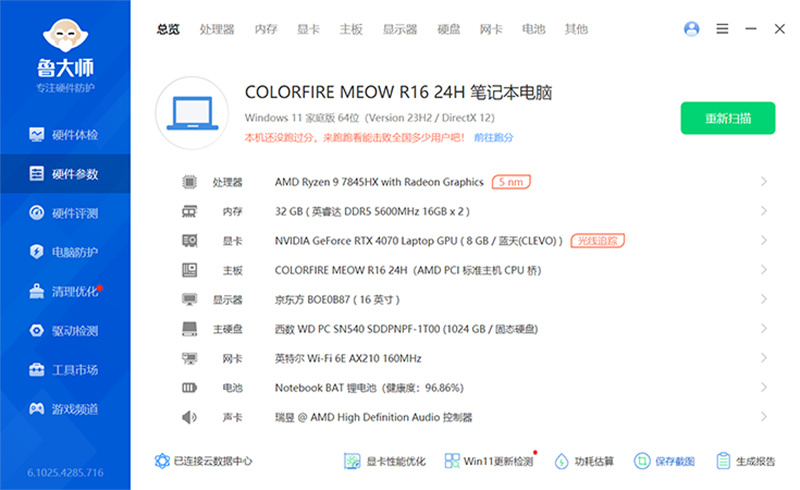Click the 光线追踪 badge

pos(597,240)
